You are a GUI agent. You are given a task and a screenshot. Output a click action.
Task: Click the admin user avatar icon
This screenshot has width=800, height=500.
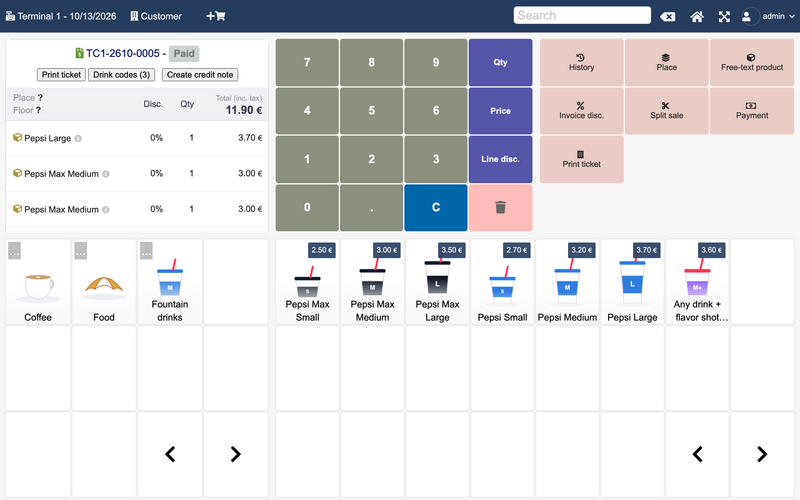tap(746, 16)
